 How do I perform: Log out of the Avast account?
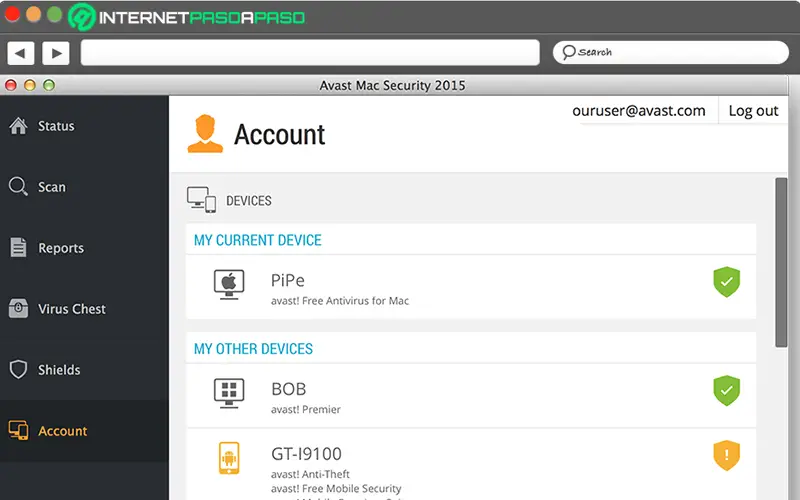tap(753, 111)
